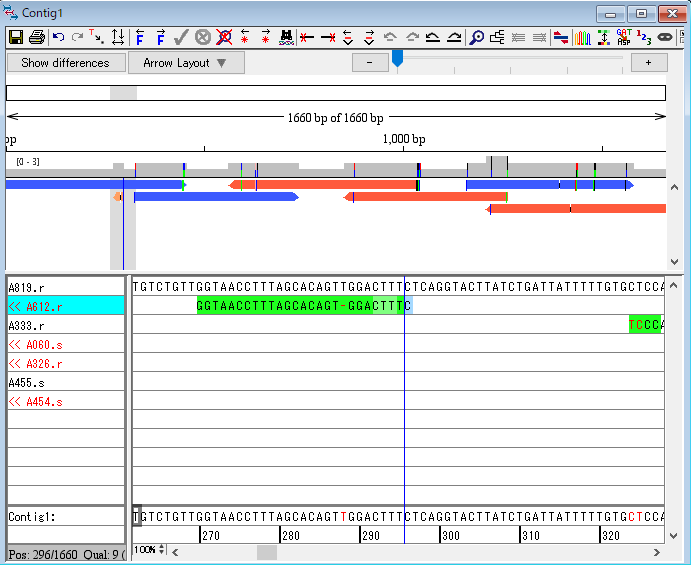Click the alignment horizontal scrollbar left arrow

[175, 552]
